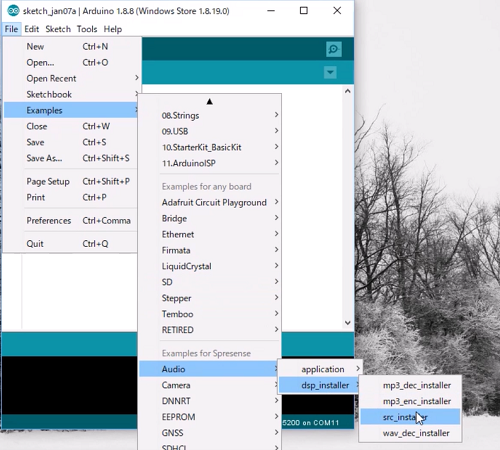Screen dimensions: 500x450
Task: Expand the Open Recent submenu
Action: pos(71,78)
